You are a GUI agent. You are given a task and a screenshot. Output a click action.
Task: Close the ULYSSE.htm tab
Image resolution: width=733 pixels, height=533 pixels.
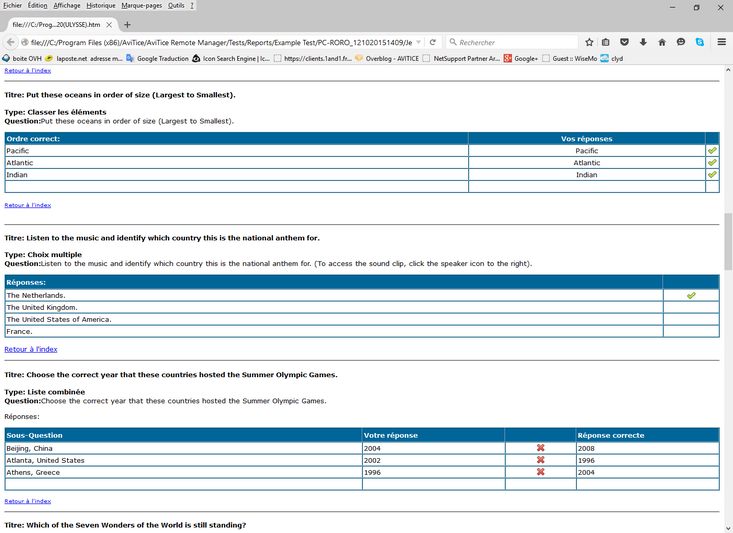click(109, 25)
